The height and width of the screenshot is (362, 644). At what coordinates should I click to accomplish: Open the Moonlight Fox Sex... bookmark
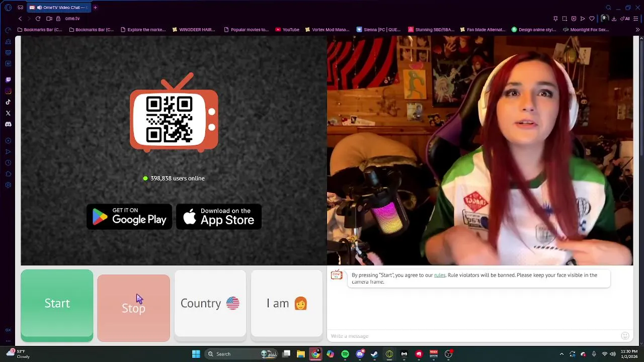586,30
